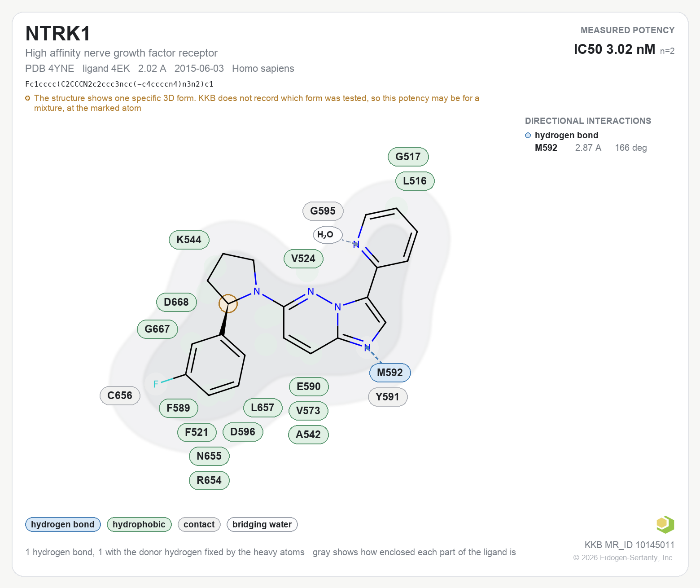Screen dimensions: 700x588
Task: Select the bridging H2O water marker
Action: tap(328, 235)
